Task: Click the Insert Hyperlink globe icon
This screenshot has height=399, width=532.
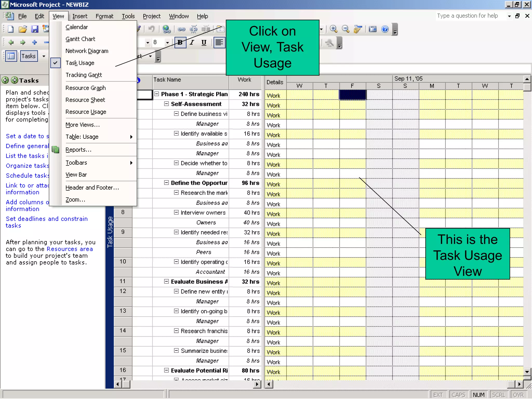Action: (x=167, y=29)
